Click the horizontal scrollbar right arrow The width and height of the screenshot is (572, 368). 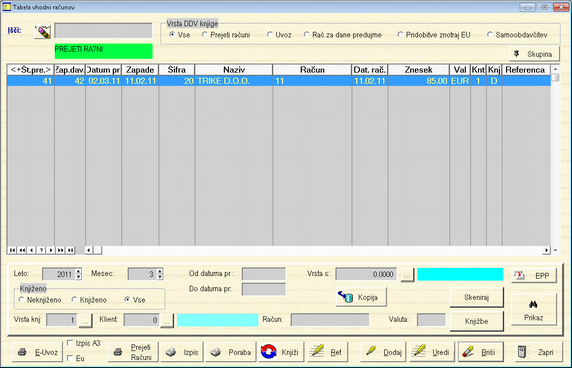coord(546,250)
